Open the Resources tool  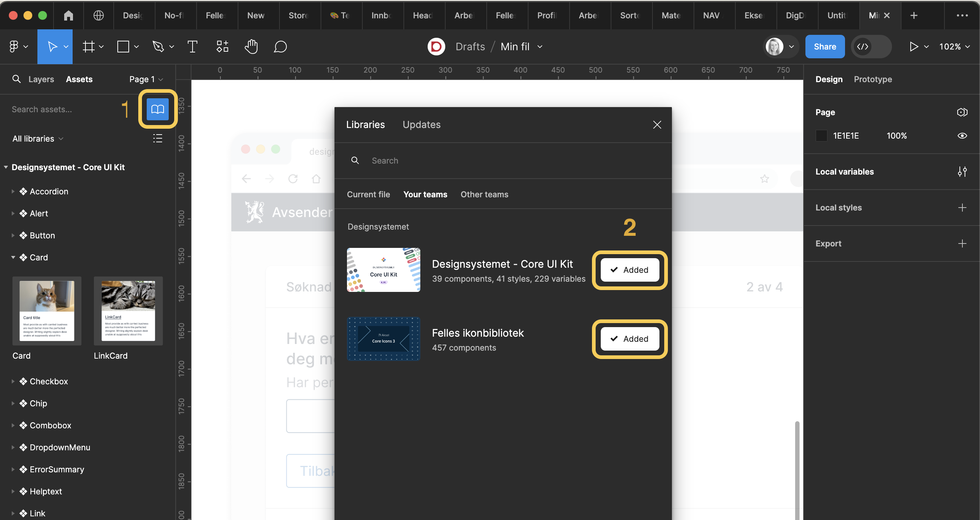(222, 47)
